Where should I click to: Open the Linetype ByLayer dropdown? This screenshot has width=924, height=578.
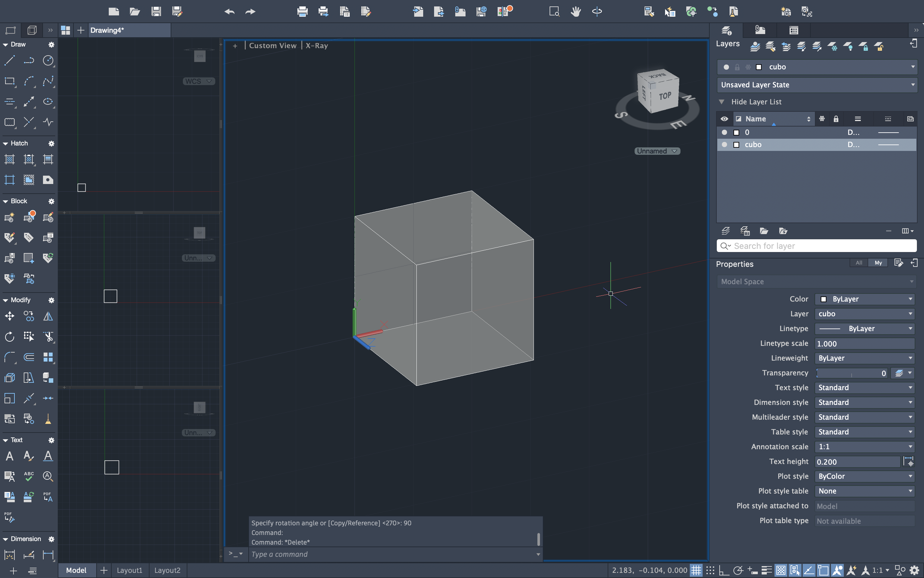click(x=865, y=329)
